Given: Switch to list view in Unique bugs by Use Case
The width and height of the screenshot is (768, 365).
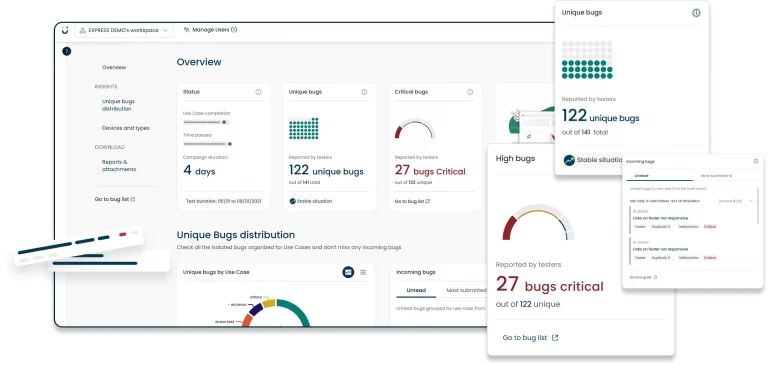Looking at the screenshot, I should click(x=363, y=272).
